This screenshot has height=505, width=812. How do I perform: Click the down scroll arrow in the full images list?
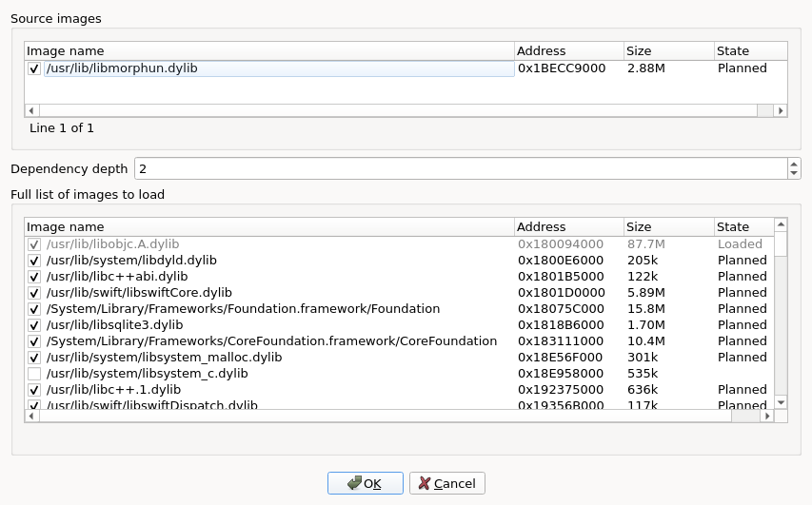tap(781, 402)
